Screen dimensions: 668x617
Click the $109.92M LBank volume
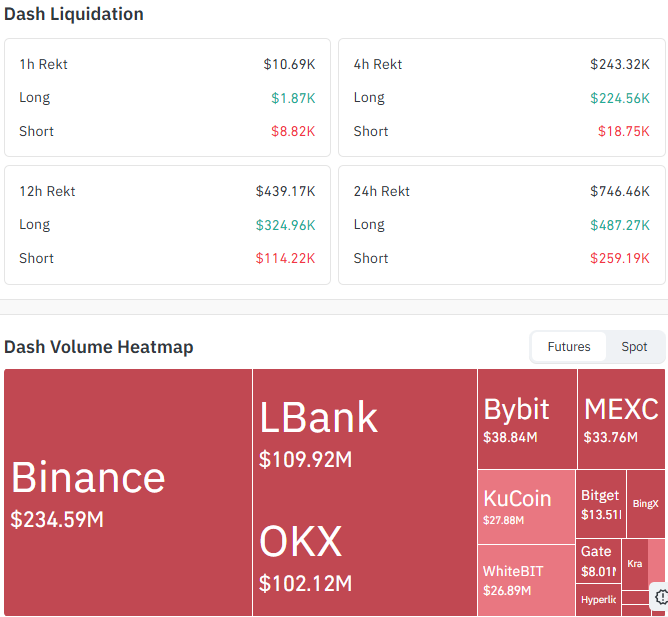pos(305,459)
